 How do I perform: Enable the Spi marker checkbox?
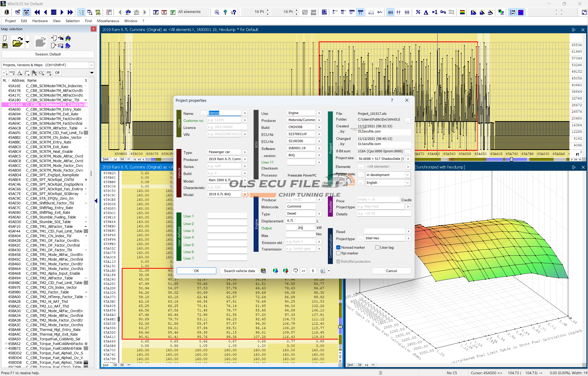pyautogui.click(x=338, y=253)
